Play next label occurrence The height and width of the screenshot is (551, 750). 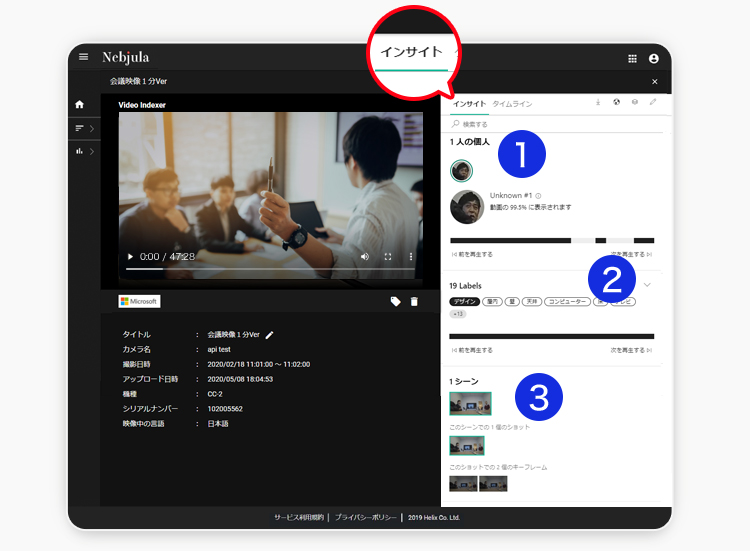coord(631,350)
